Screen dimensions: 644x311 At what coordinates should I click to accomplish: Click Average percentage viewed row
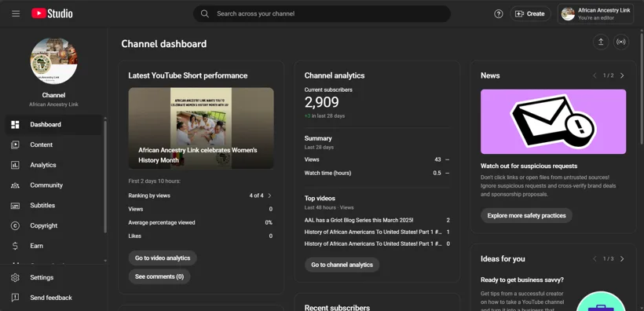(200, 223)
